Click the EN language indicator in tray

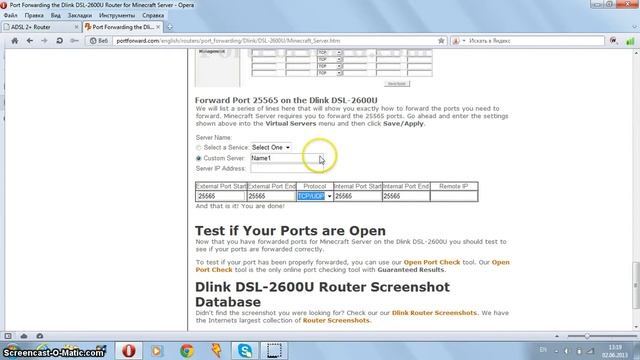(x=543, y=350)
